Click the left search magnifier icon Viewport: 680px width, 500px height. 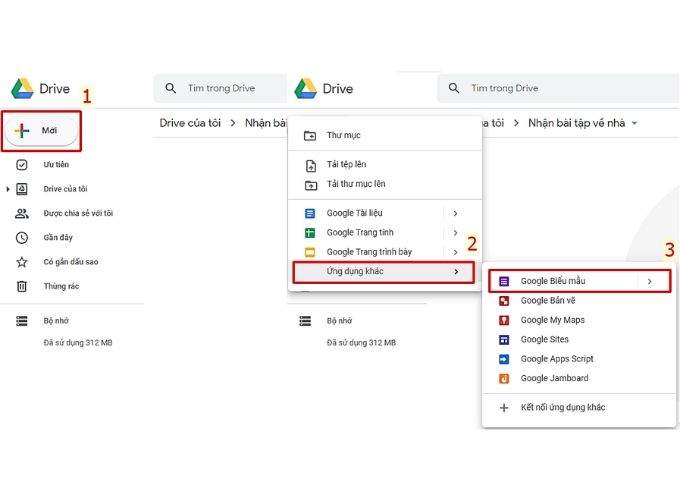(171, 88)
